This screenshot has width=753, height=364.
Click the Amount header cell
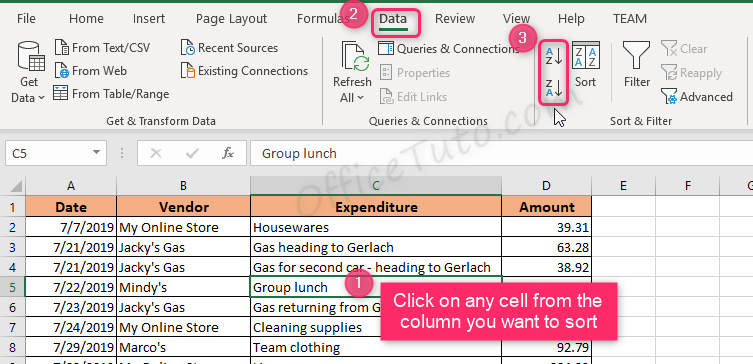(x=547, y=207)
